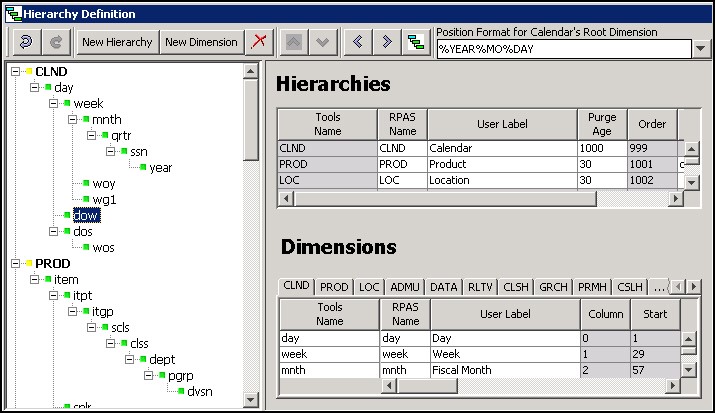Collapse the item node expander
The height and width of the screenshot is (413, 715).
[34, 279]
